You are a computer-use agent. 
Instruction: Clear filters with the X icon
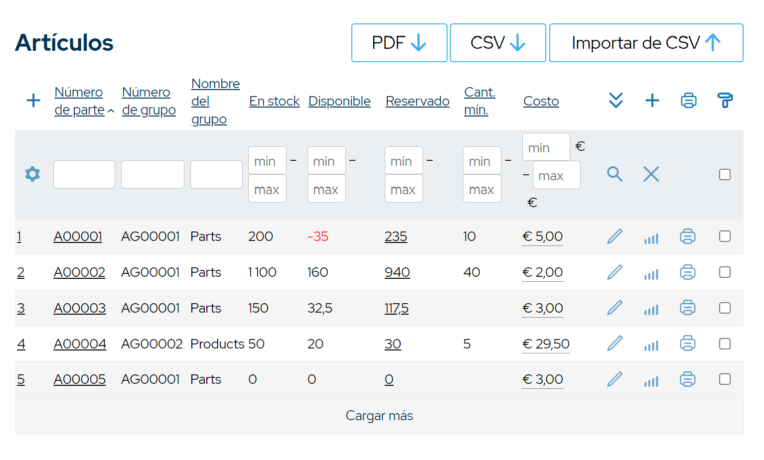(651, 174)
